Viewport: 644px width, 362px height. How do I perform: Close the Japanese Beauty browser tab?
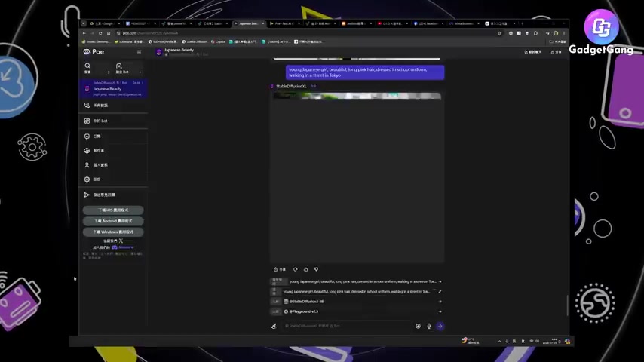click(x=263, y=23)
